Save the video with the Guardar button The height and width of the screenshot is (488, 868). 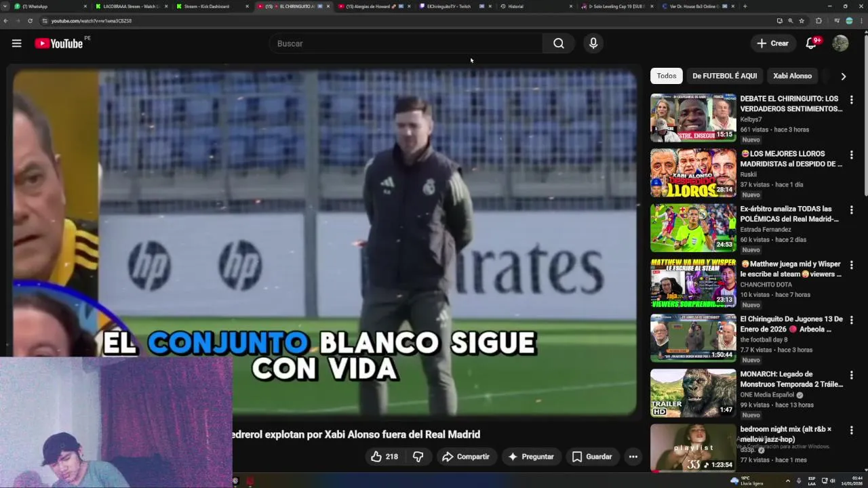[x=592, y=457]
